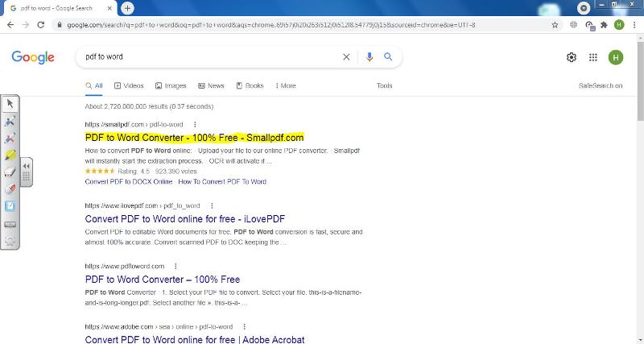This screenshot has width=644, height=344.
Task: Open the Google account avatar H on page
Action: [616, 57]
